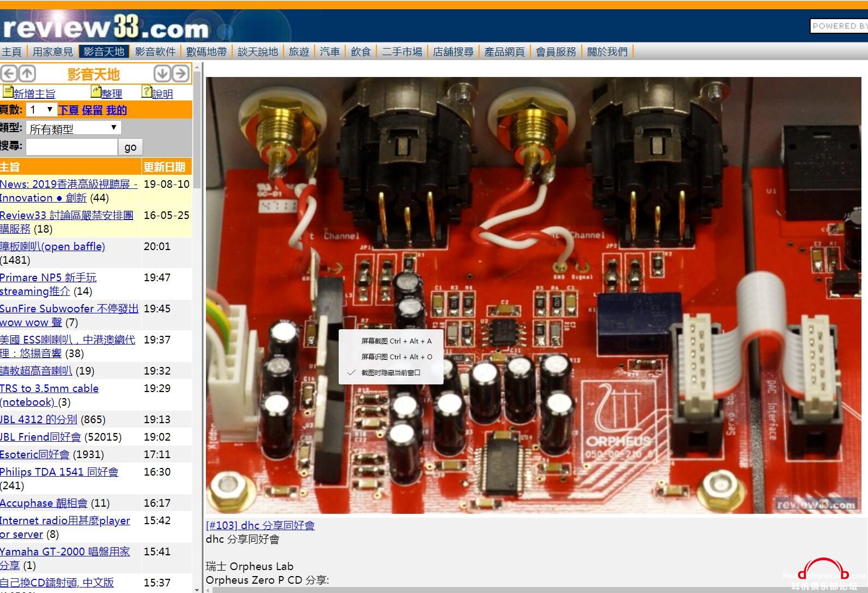Viewport: 868px width, 593px height.
Task: Open the 頁數 page number dropdown
Action: [x=41, y=110]
